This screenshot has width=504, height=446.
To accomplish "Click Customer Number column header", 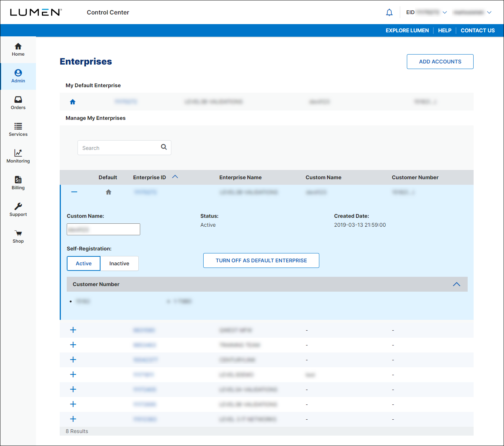I will click(415, 177).
